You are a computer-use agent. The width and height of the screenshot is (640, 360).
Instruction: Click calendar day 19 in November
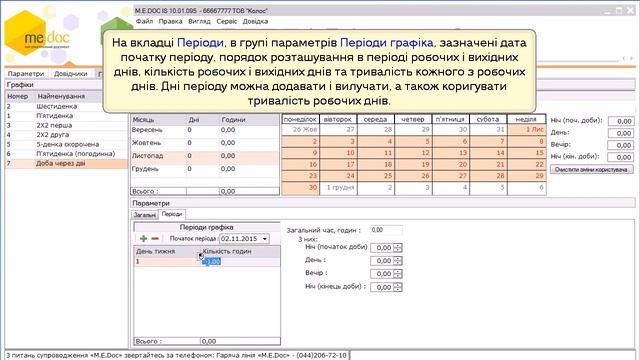(413, 164)
